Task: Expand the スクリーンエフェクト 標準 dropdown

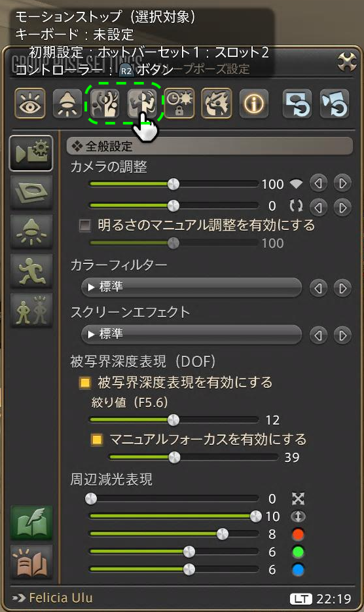Action: click(x=191, y=334)
